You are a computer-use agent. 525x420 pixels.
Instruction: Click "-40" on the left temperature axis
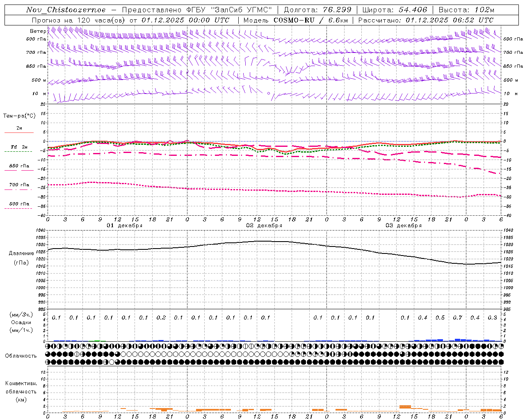pos(42,215)
